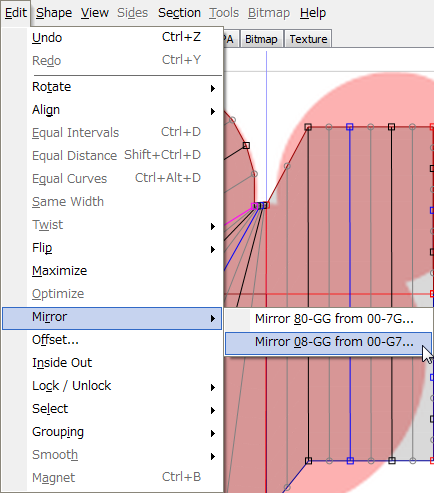This screenshot has height=493, width=434.
Task: Click the Magnet menu entry
Action: coord(112,478)
